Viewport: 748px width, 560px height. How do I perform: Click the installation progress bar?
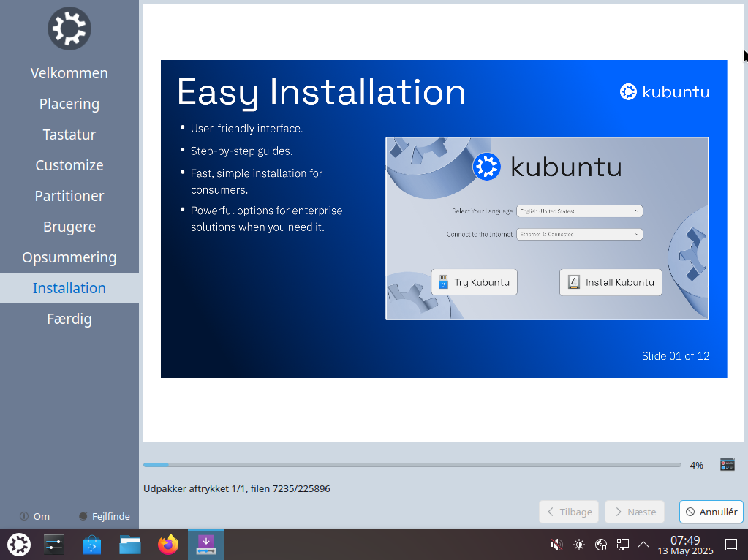[412, 465]
